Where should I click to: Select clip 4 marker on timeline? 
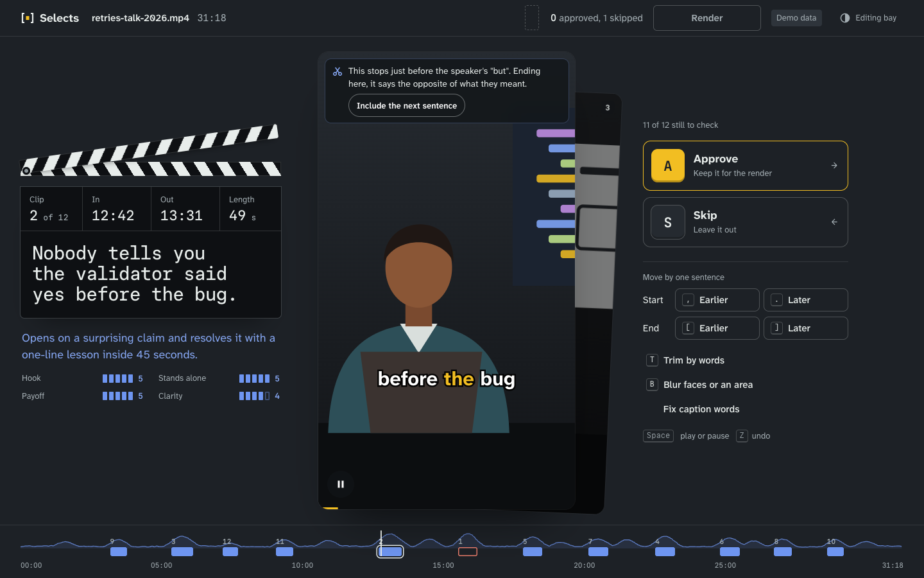click(x=665, y=552)
